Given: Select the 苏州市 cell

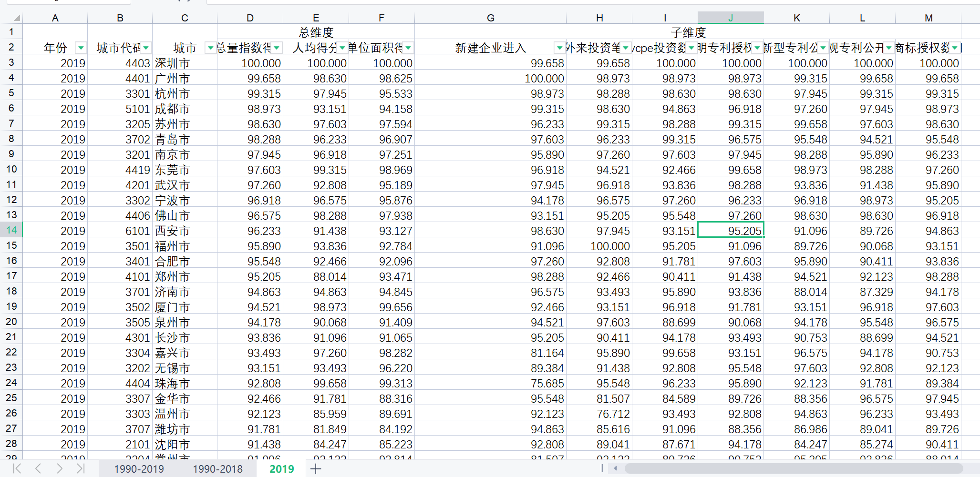Looking at the screenshot, I should [185, 124].
